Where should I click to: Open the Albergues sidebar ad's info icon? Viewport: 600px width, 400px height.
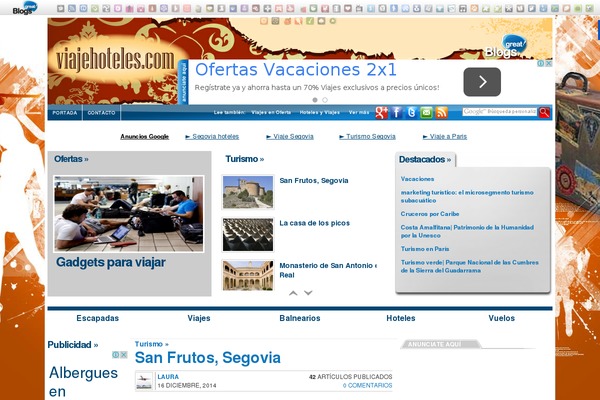pos(116,355)
